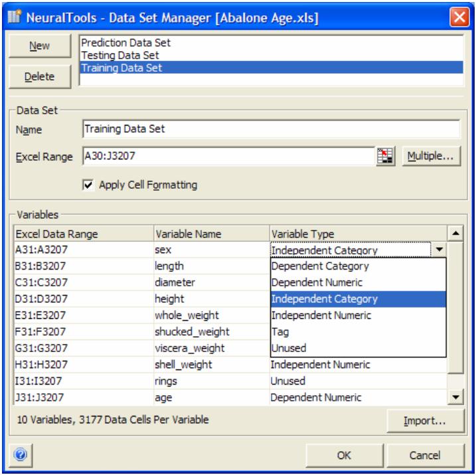Click the height variable name cell
Image resolution: width=476 pixels, height=475 pixels.
click(x=212, y=299)
